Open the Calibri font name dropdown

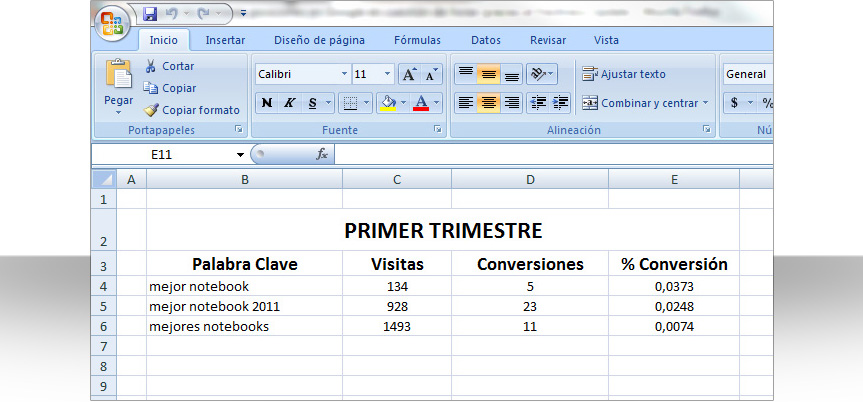[x=344, y=74]
